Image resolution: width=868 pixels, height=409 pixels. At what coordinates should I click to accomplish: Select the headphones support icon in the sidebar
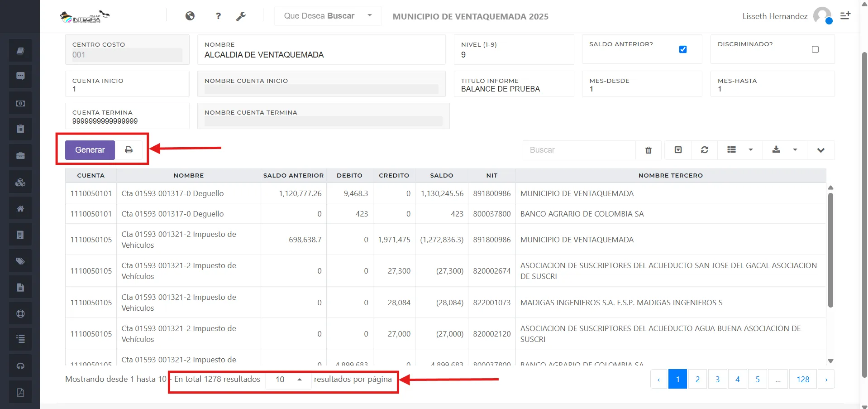(x=20, y=366)
